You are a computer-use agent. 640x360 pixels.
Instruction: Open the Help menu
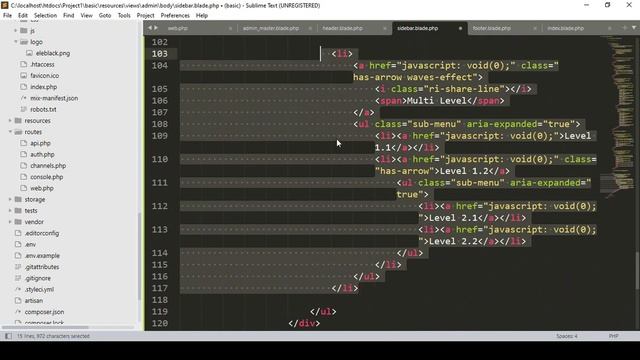pyautogui.click(x=202, y=16)
